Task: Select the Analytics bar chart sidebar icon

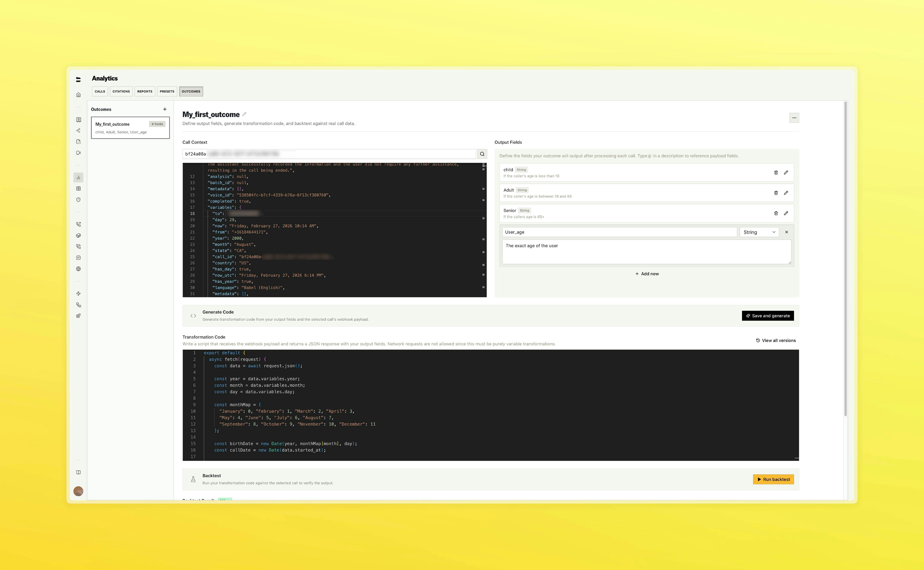Action: [x=78, y=177]
